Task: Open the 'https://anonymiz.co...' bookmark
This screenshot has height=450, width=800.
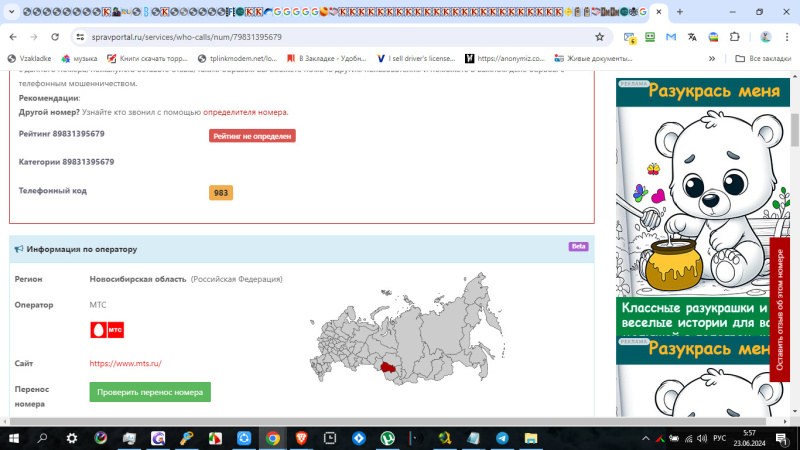Action: pyautogui.click(x=505, y=59)
